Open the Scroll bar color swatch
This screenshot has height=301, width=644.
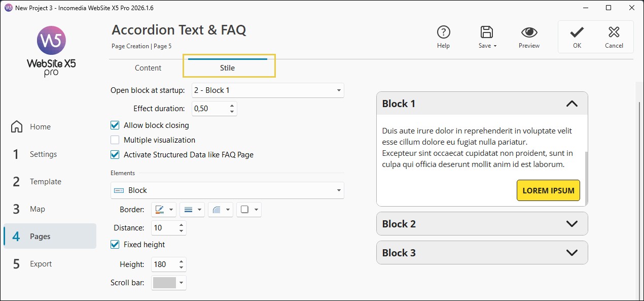pos(169,283)
